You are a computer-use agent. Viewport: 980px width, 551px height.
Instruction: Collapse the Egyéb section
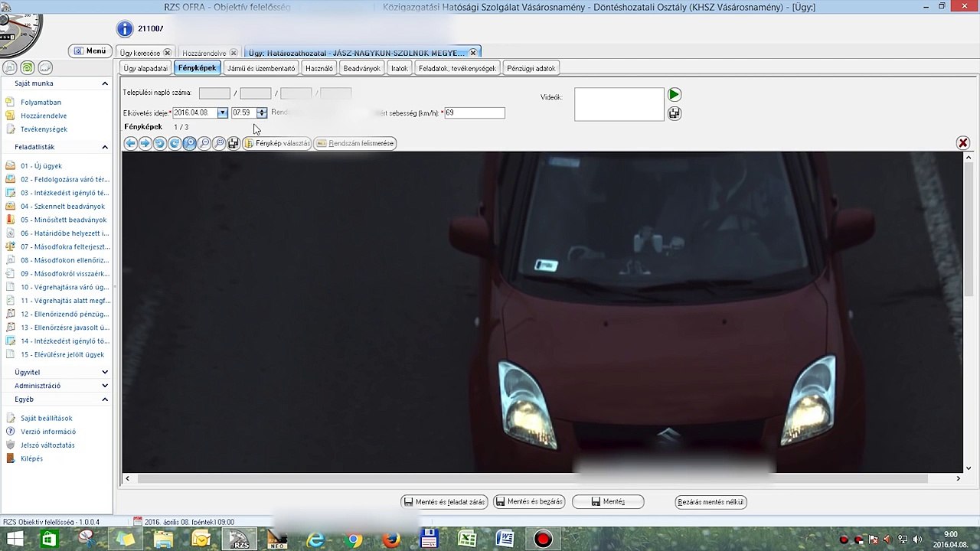[x=105, y=399]
